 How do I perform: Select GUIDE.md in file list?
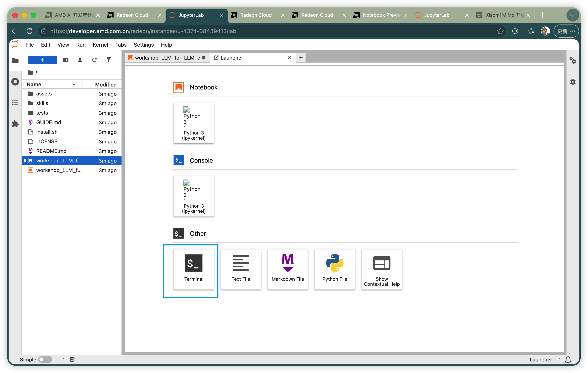tap(72, 122)
